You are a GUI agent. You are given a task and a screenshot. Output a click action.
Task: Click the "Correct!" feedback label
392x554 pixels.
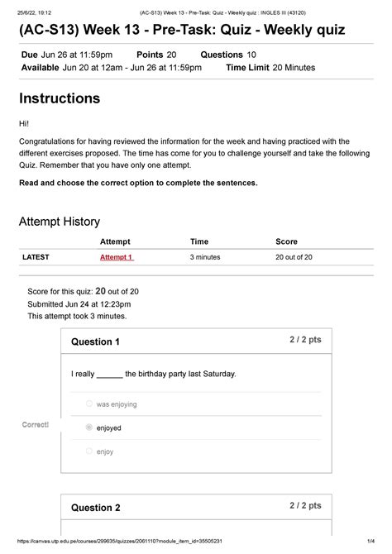(36, 425)
